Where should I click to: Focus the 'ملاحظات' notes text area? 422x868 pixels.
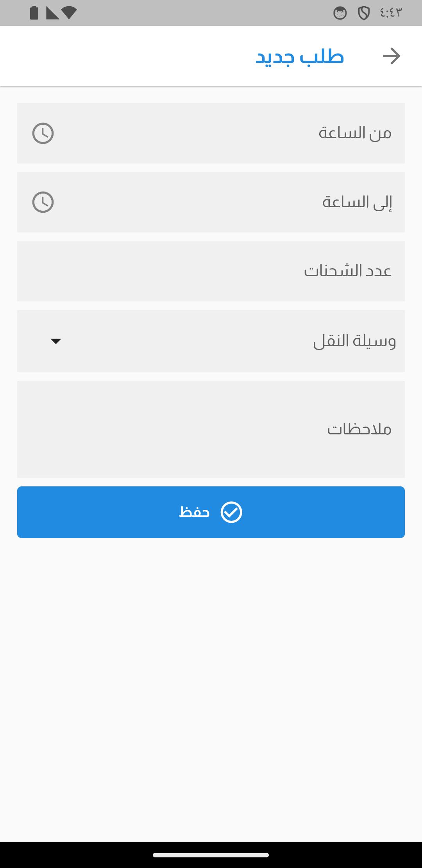point(211,429)
